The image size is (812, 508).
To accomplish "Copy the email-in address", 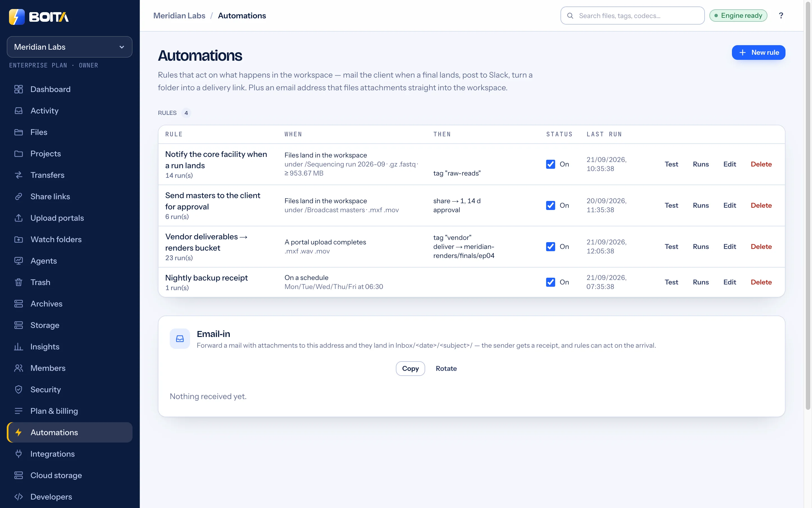I will (410, 369).
